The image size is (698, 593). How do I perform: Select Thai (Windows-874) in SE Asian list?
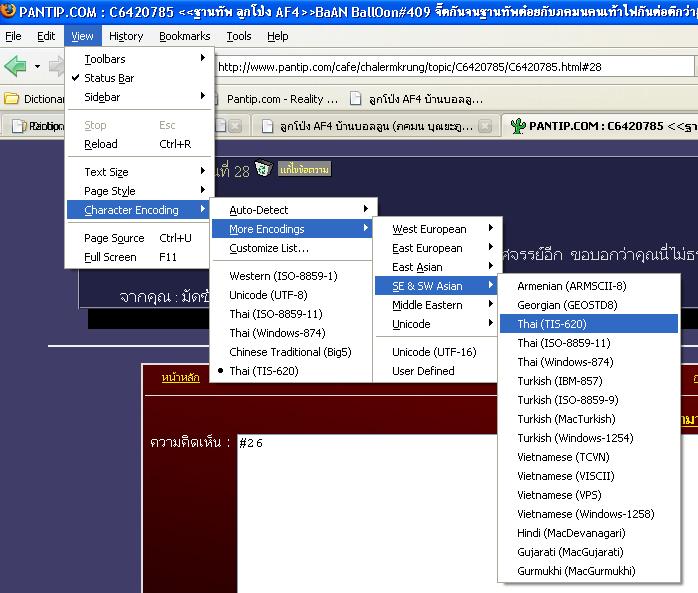pyautogui.click(x=589, y=362)
